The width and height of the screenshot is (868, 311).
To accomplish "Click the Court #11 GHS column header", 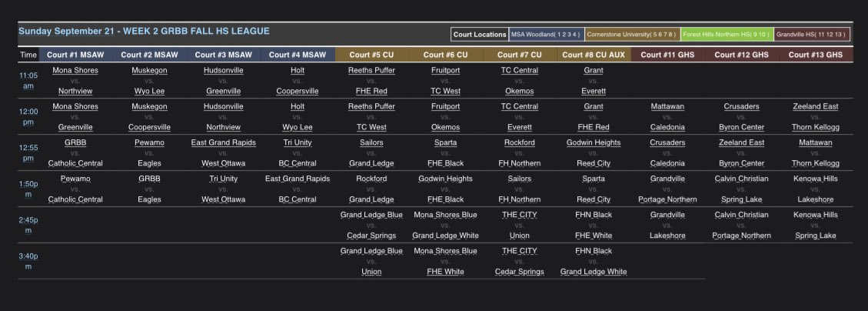I will [667, 55].
